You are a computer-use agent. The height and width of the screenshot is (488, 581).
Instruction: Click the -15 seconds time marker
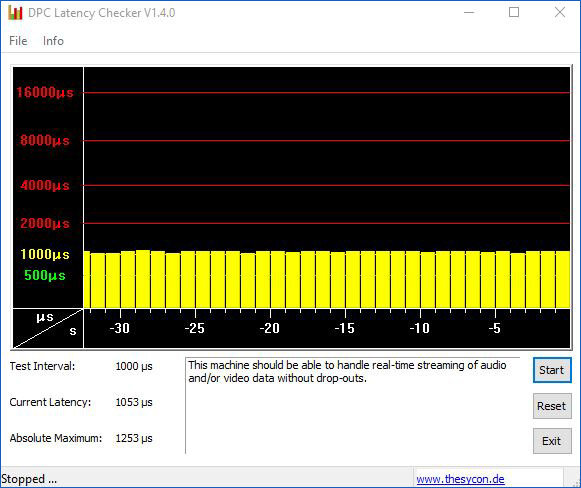point(345,328)
